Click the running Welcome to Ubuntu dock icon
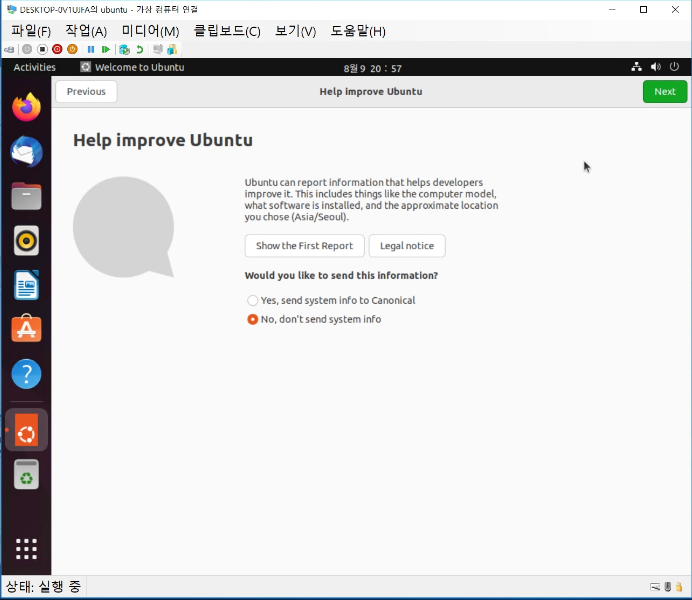Screen dimensions: 692x600 coord(26,430)
